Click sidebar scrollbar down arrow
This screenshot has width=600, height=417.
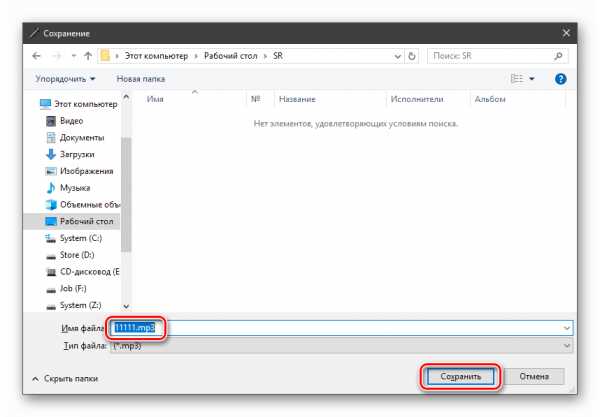pos(126,306)
